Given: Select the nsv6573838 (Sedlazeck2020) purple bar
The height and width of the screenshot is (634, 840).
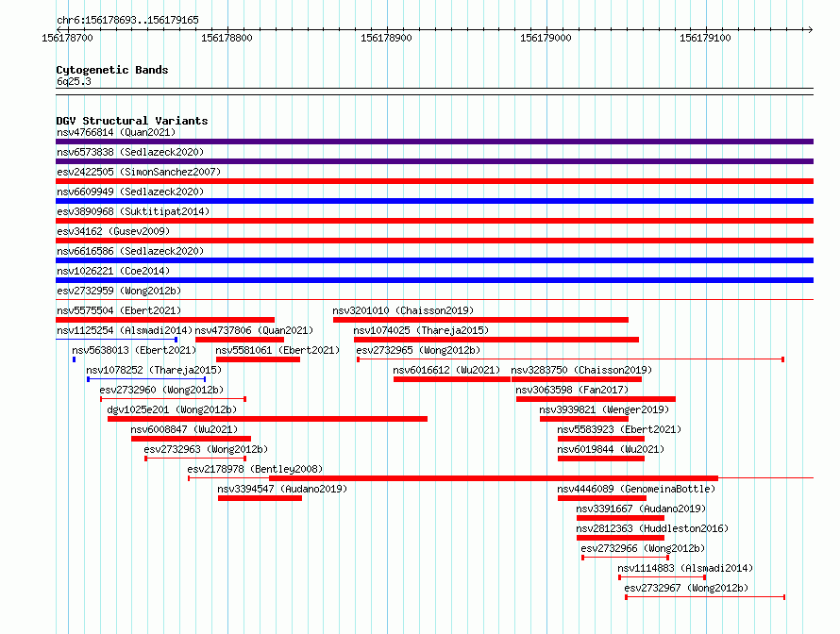Looking at the screenshot, I should pyautogui.click(x=434, y=161).
